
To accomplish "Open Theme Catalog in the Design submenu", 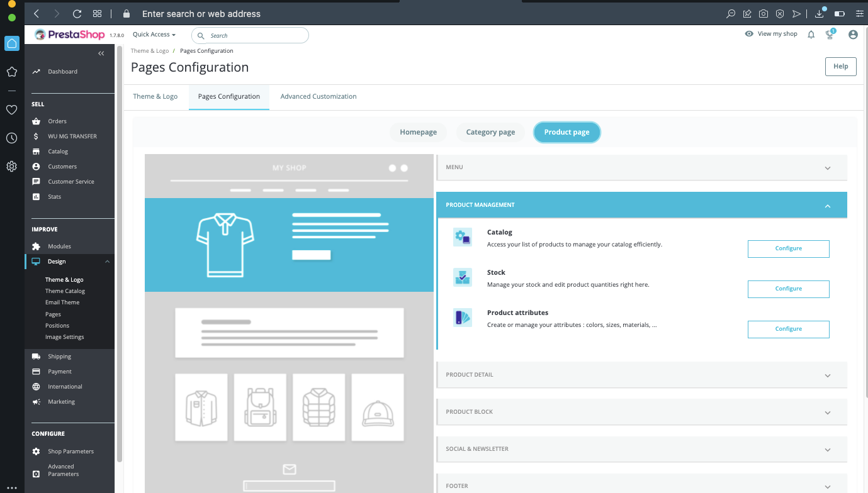I will 65,291.
